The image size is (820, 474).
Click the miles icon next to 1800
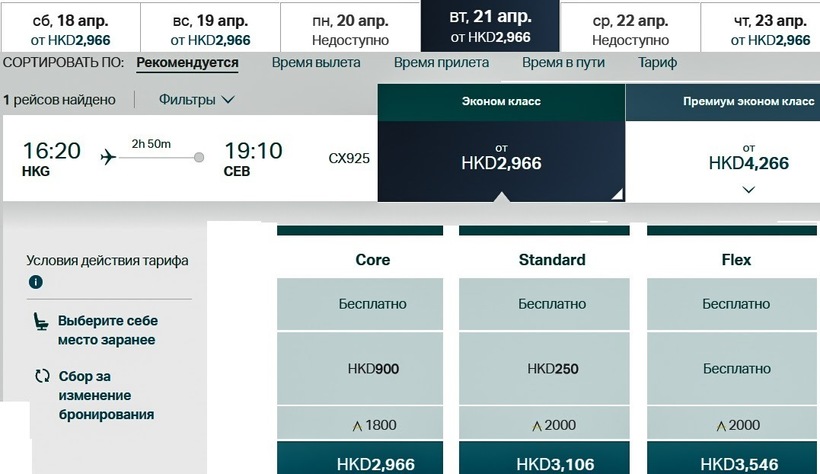click(357, 426)
